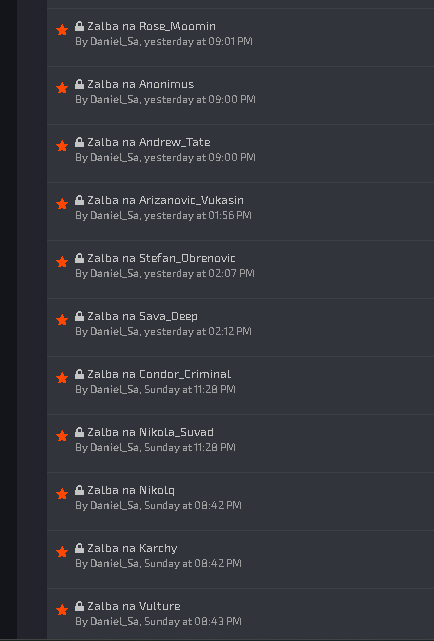Viewport: 434px width, 641px height.
Task: Click the lock icon on Condor_Criminal topic
Action: [79, 374]
